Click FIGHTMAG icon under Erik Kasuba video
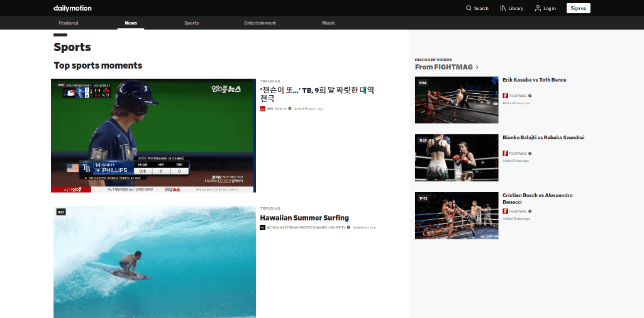 click(505, 96)
